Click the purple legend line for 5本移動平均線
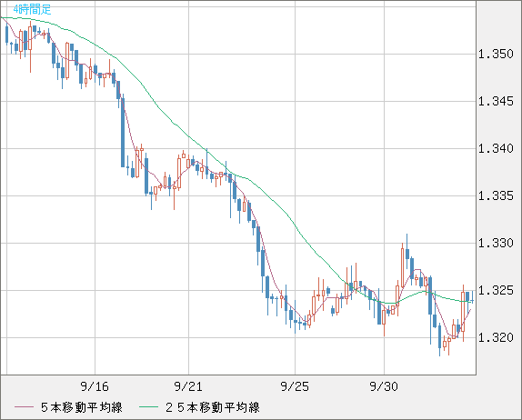 pyautogui.click(x=24, y=407)
